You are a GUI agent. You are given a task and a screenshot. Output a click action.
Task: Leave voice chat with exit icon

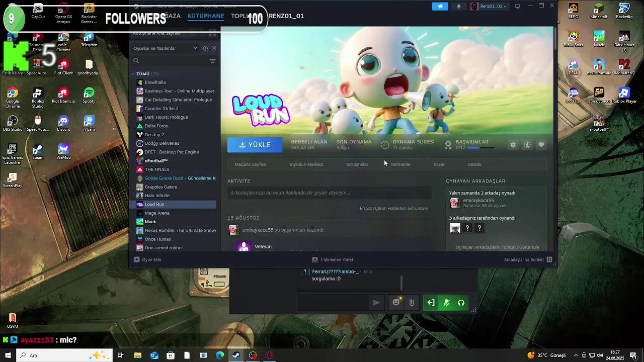[x=431, y=303]
